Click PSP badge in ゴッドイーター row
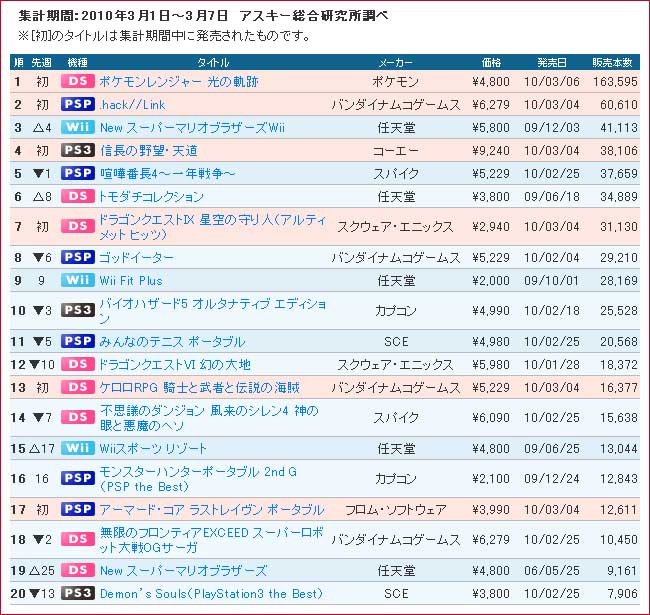650x615 pixels. 78,257
